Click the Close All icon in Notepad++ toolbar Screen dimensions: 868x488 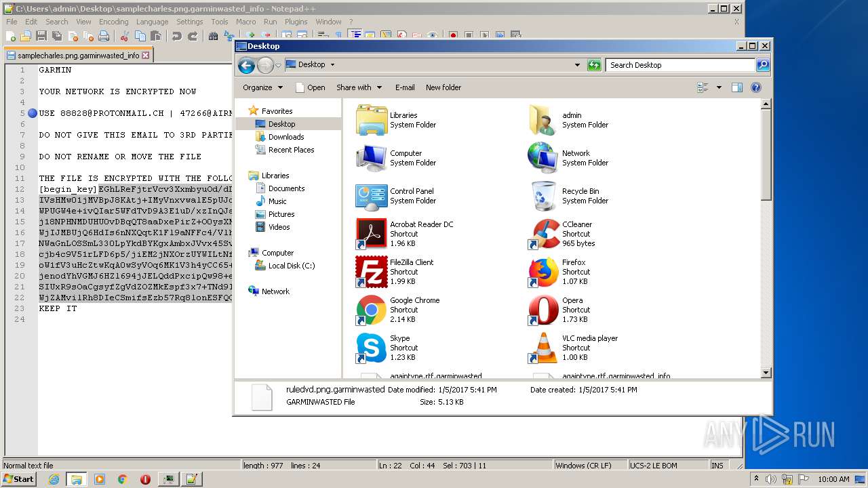(x=87, y=36)
